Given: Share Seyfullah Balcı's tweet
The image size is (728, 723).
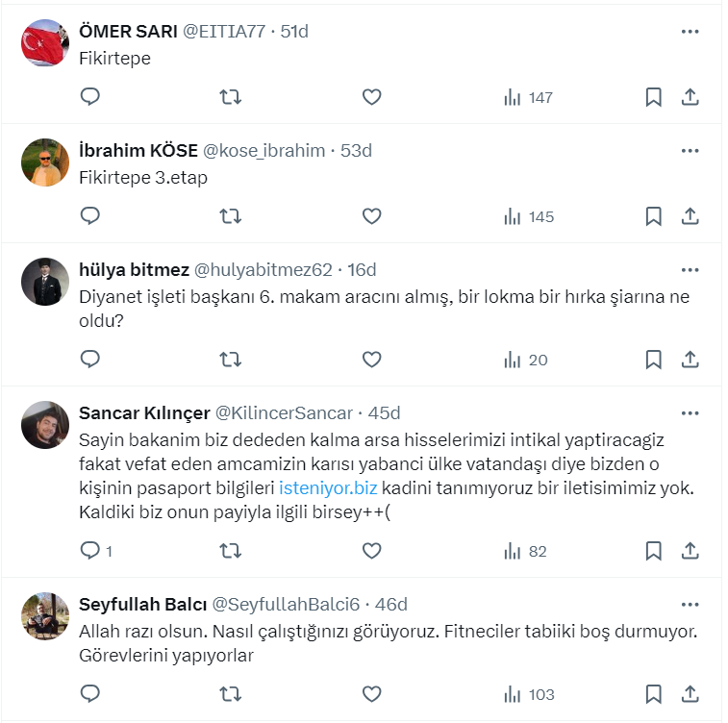Looking at the screenshot, I should pyautogui.click(x=690, y=694).
